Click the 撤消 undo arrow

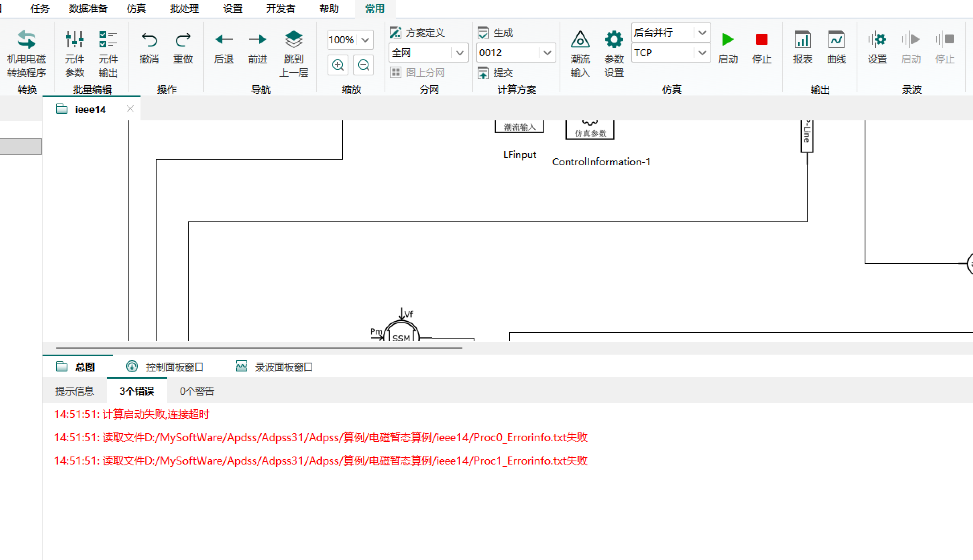click(x=149, y=40)
